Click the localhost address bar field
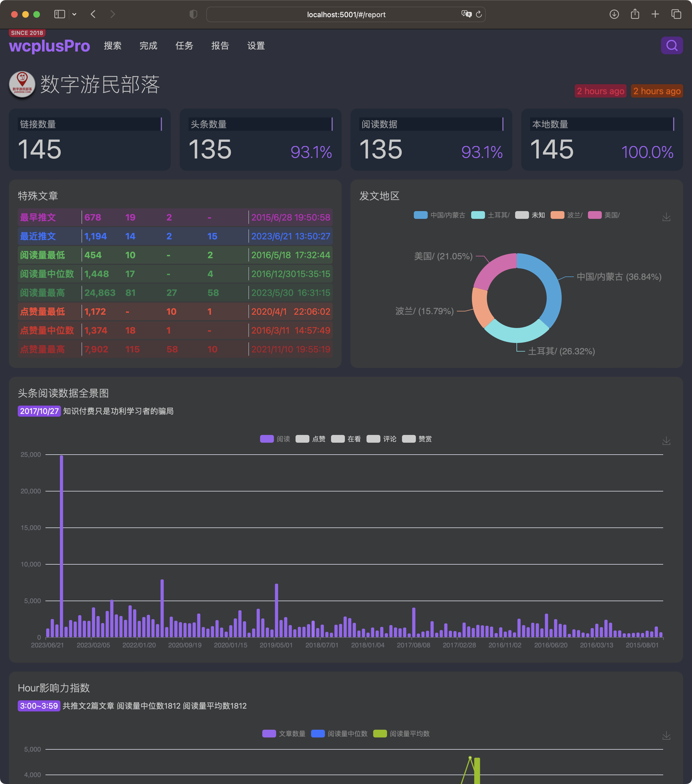The image size is (692, 784). click(346, 14)
